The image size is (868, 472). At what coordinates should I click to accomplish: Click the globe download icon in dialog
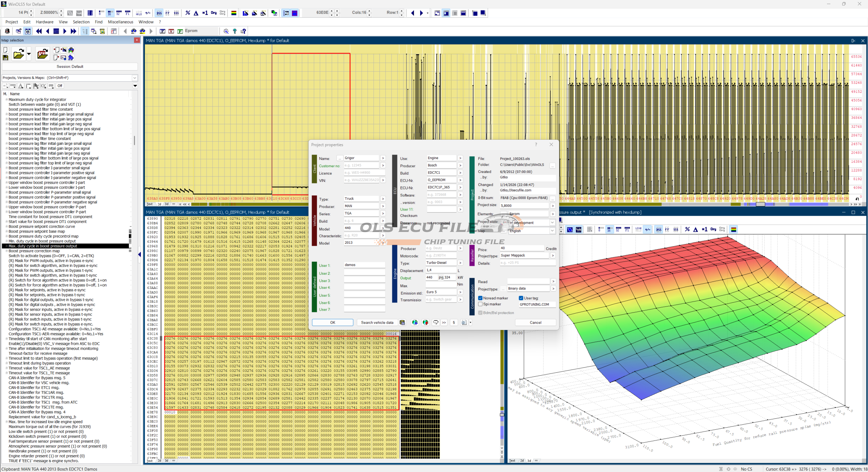(x=415, y=322)
